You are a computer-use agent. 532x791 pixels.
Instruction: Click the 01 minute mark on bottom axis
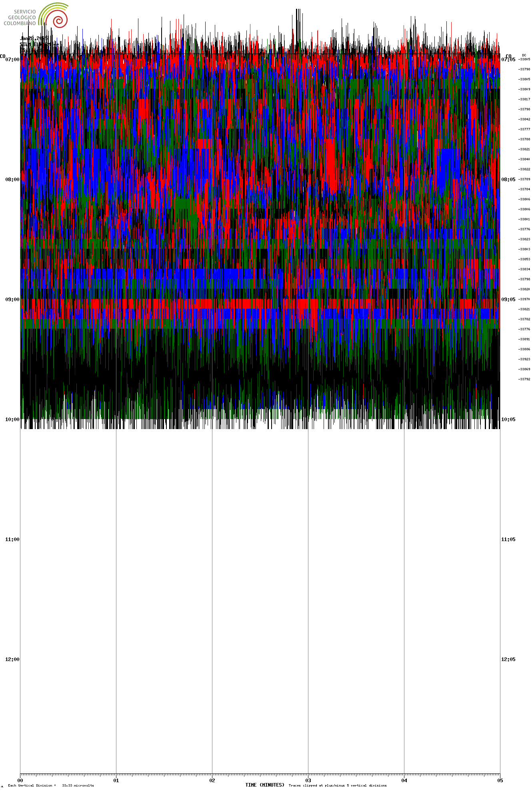(116, 780)
